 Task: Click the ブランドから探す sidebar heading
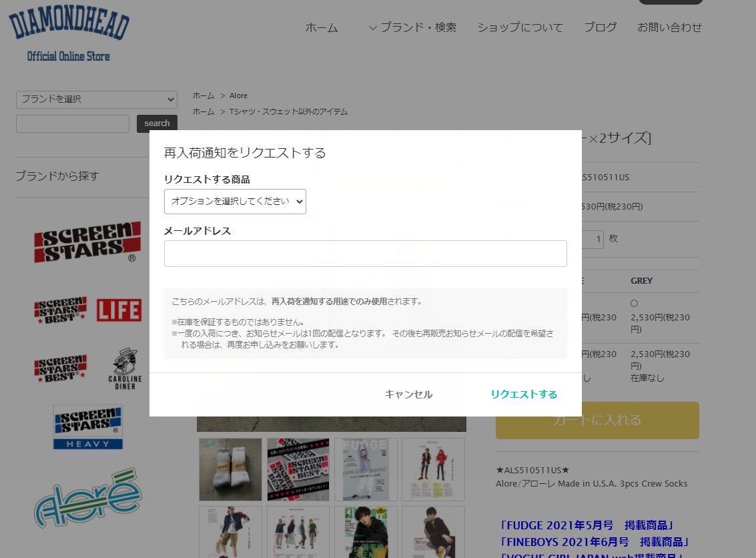click(57, 176)
